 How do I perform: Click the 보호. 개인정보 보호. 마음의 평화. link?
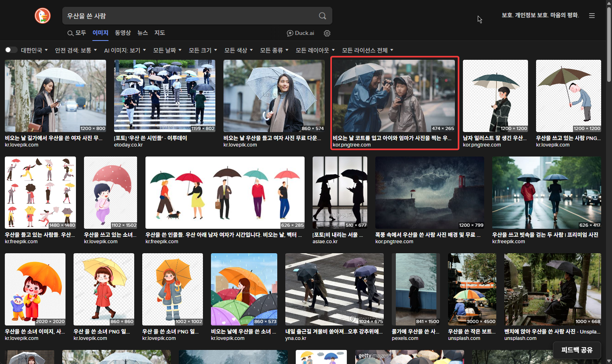click(x=540, y=15)
